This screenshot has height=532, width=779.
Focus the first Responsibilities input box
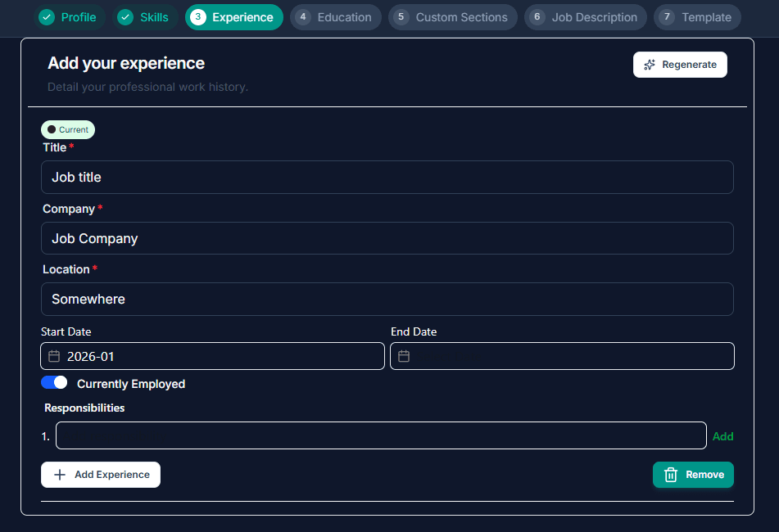pyautogui.click(x=381, y=435)
